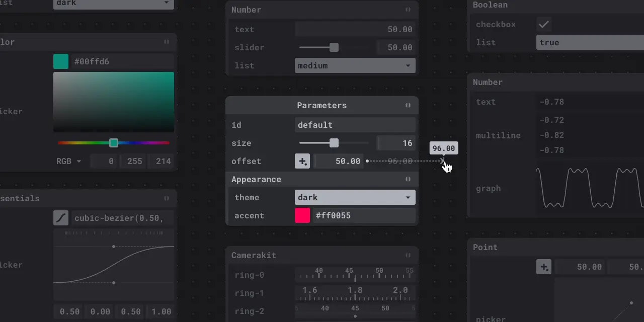Collapse the essentials panel fold icon

click(167, 198)
